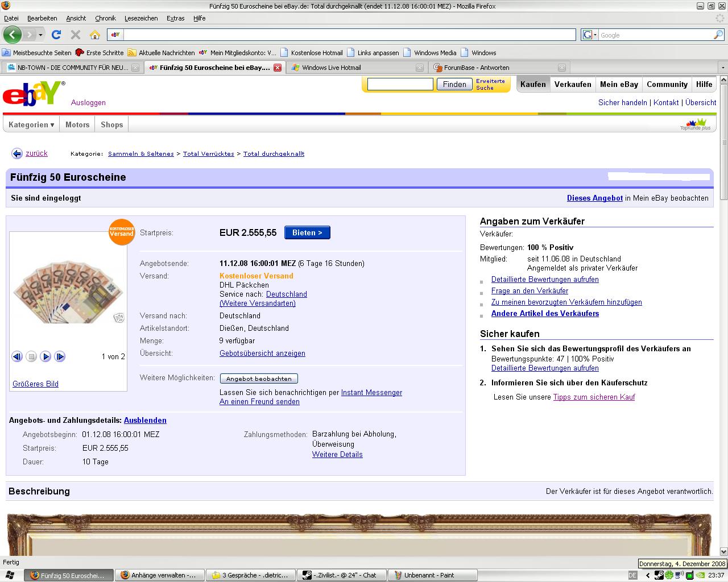Open the Shops section tab
This screenshot has height=582, width=728.
(112, 124)
